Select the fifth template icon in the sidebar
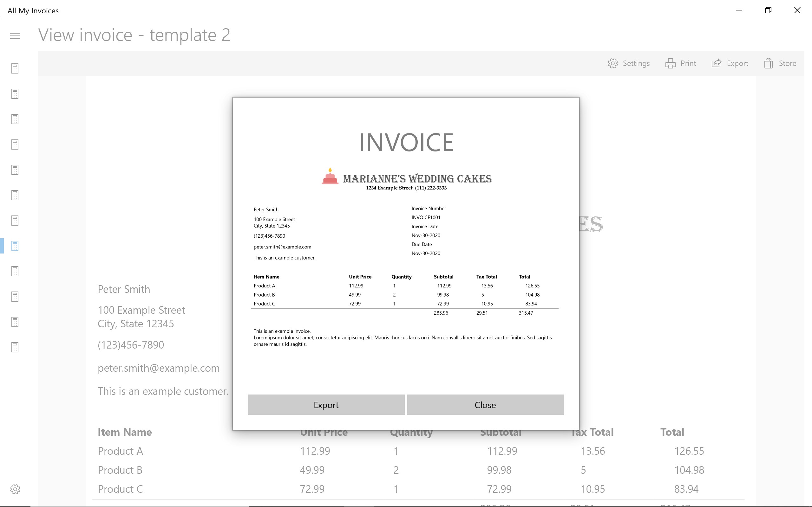Screen dimensions: 812x507 coord(15,170)
